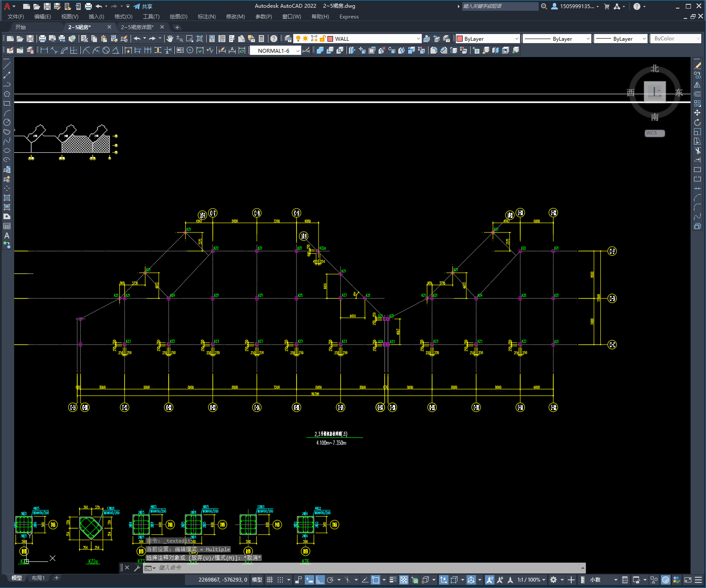This screenshot has width=706, height=588.
Task: Click the 模型 model space button in status bar
Action: pyautogui.click(x=257, y=580)
